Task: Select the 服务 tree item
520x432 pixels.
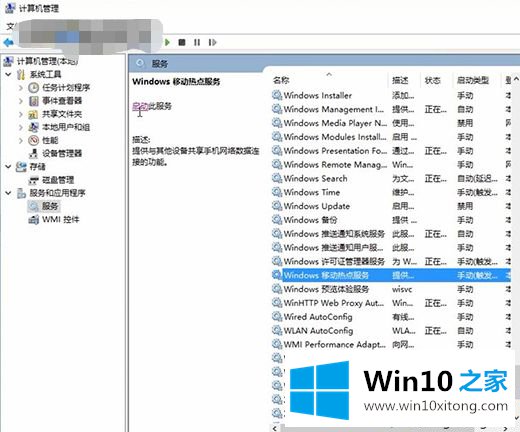Action: click(44, 206)
